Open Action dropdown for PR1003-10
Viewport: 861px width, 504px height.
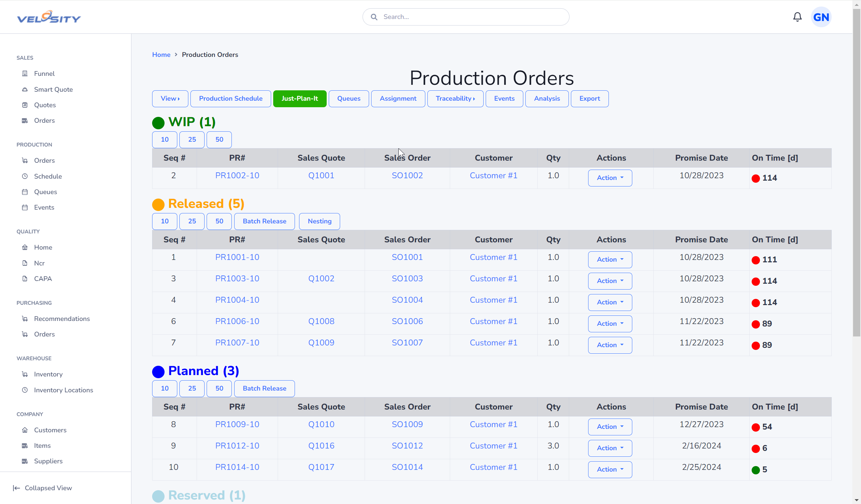(x=610, y=281)
